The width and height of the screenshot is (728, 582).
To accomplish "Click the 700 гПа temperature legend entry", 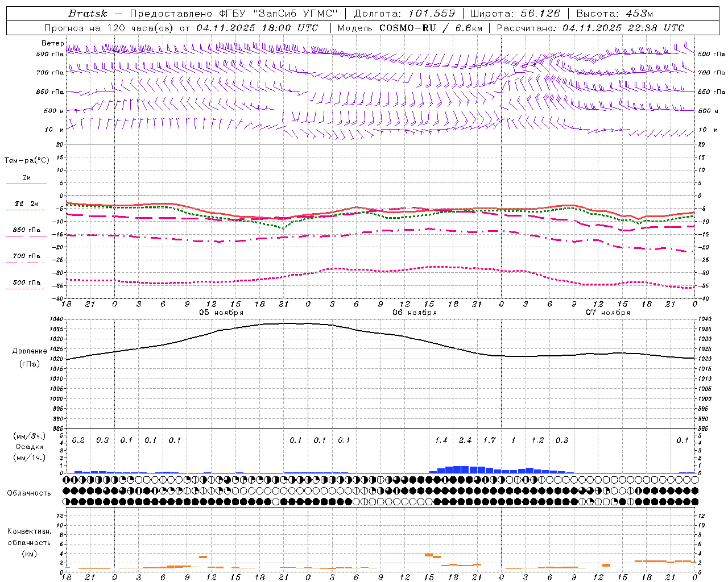I will [x=27, y=256].
